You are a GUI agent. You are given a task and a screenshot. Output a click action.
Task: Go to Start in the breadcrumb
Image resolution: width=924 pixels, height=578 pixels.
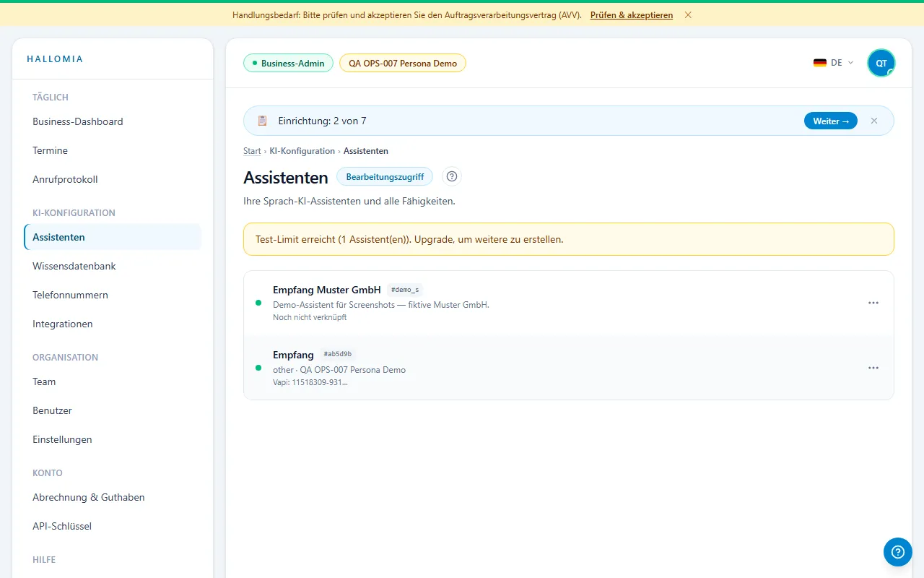[x=252, y=151]
